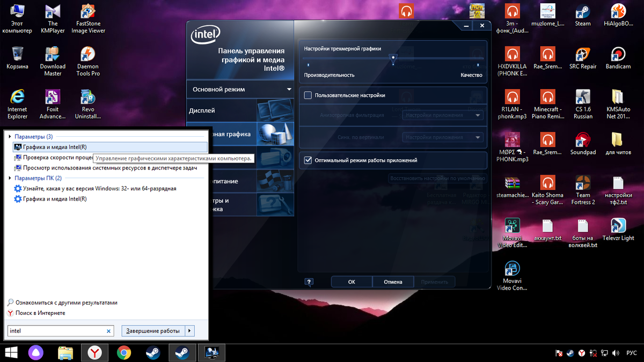Clear the search box with the X
Image resolution: width=644 pixels, height=362 pixels.
(109, 331)
